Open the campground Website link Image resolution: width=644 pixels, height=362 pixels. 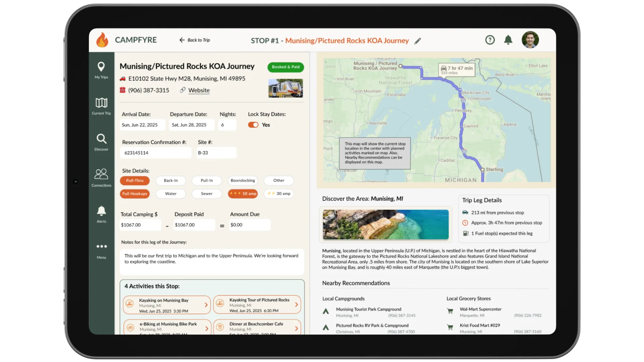pos(199,90)
